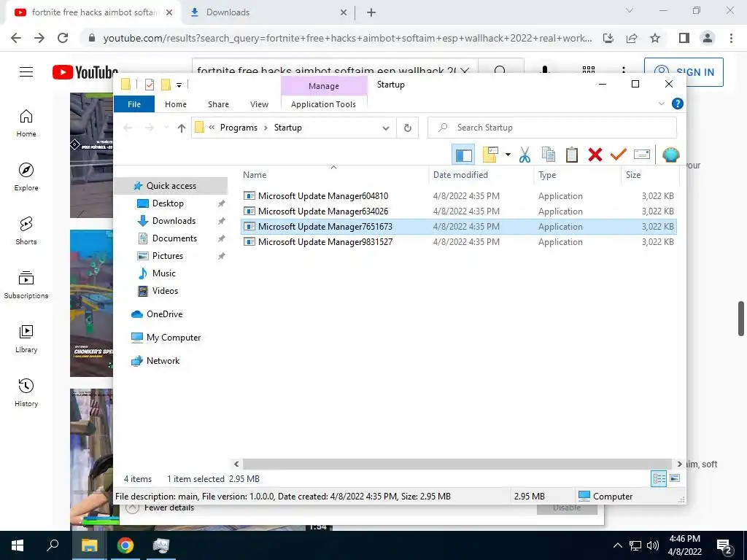Click the Copy icon in toolbar
The image size is (747, 560).
[549, 155]
